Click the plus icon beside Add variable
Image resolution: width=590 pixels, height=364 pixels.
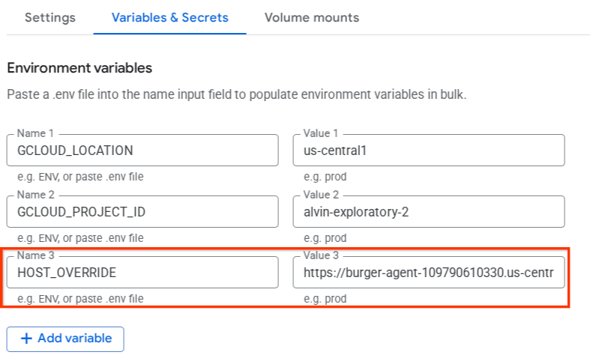[27, 339]
